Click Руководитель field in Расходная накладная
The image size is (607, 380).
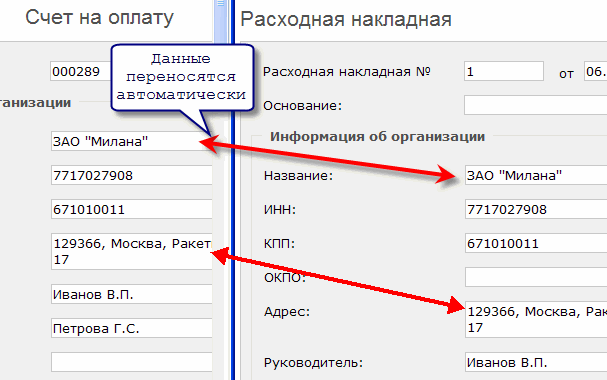pos(536,362)
